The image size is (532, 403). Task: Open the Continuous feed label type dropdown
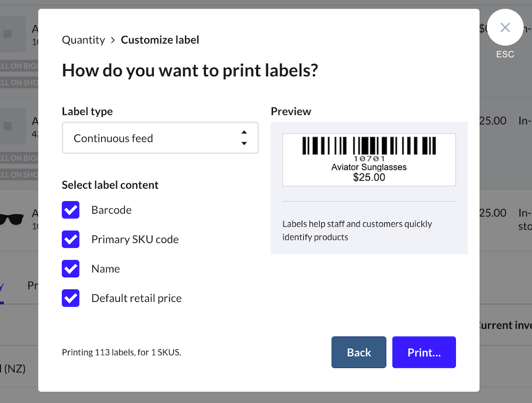[160, 138]
